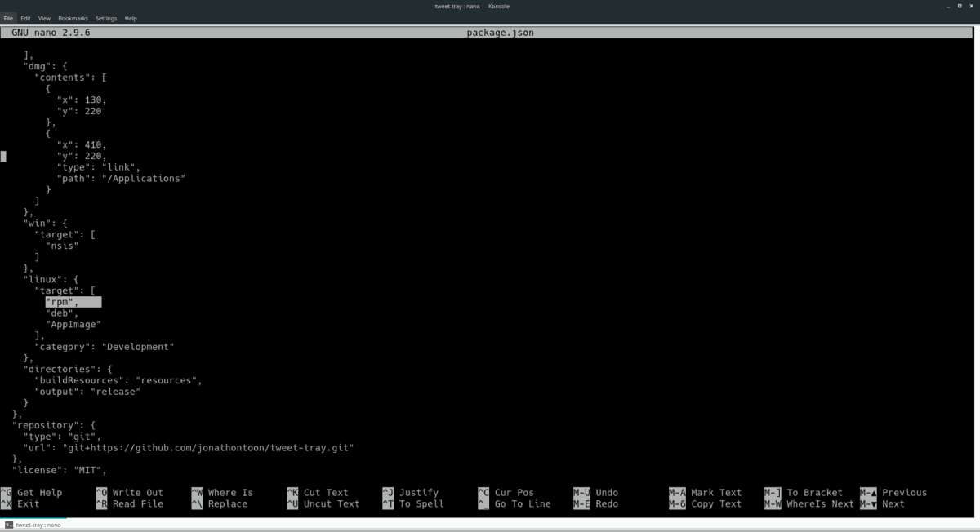
Task: Click the "deb", line
Action: [62, 313]
